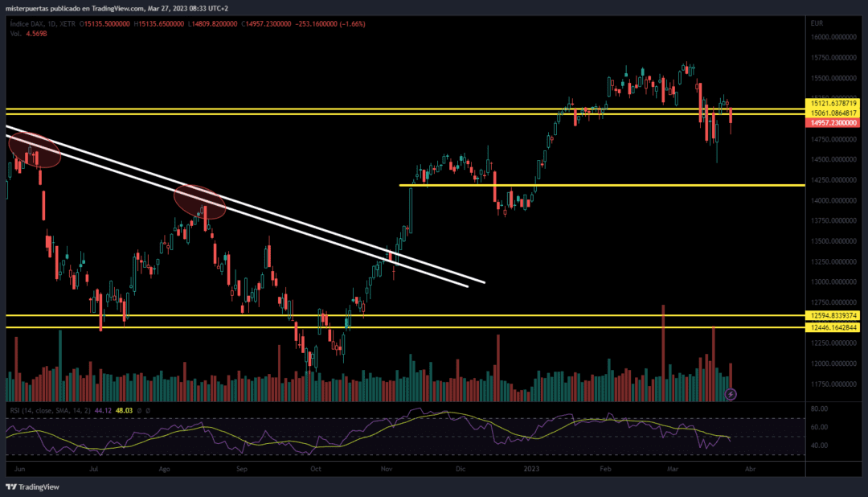868x497 pixels.
Task: Click the Jun label on time axis
Action: (20, 469)
